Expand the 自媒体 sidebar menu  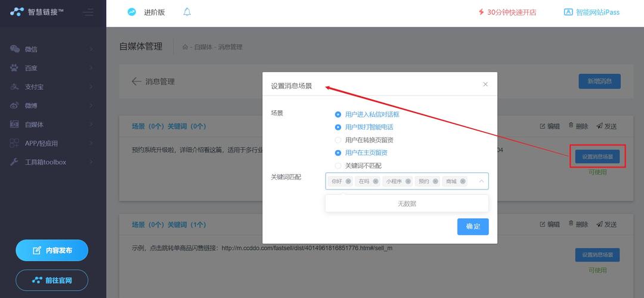(91, 125)
